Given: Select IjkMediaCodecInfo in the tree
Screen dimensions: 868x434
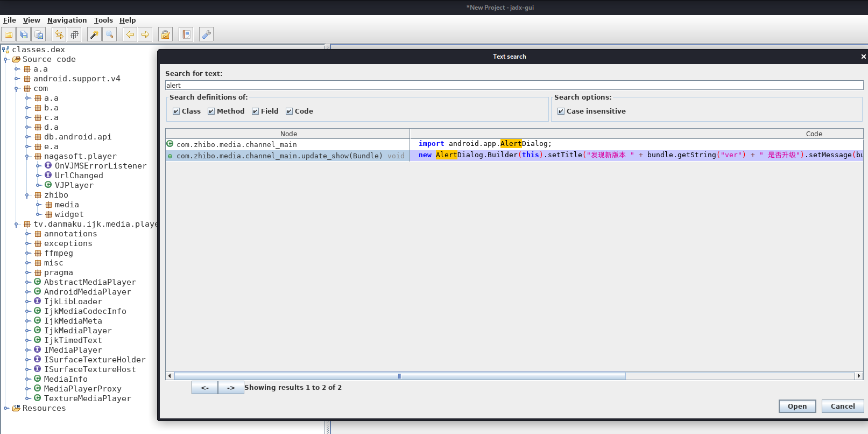Looking at the screenshot, I should [x=85, y=311].
